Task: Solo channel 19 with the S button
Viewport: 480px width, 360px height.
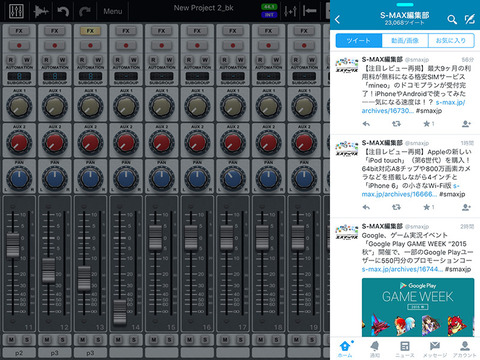Action: tap(312, 340)
